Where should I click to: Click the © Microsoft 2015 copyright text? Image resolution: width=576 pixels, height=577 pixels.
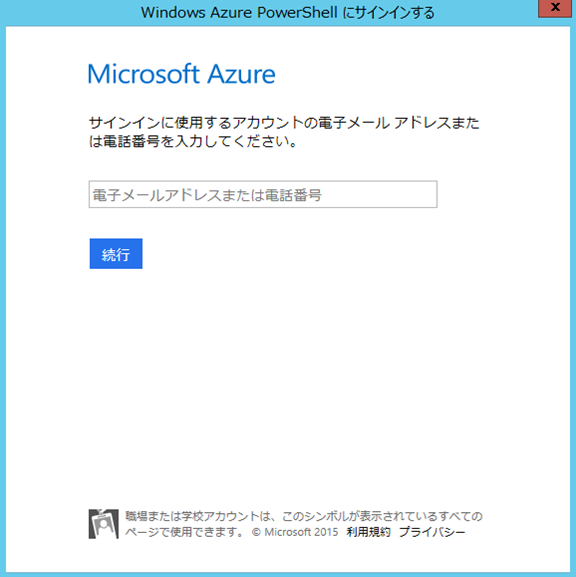pyautogui.click(x=295, y=532)
